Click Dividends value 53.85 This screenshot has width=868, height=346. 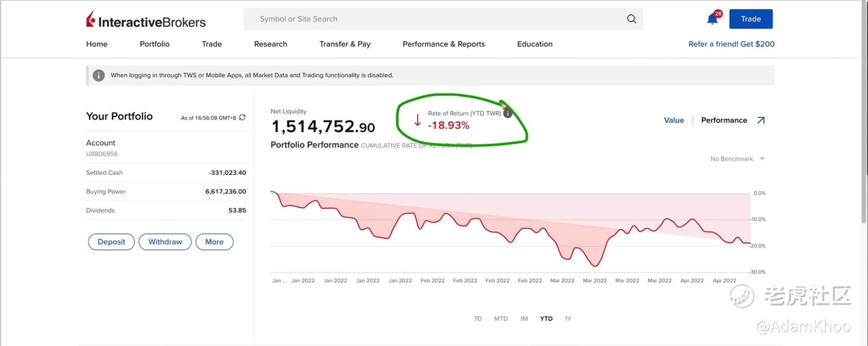(237, 210)
